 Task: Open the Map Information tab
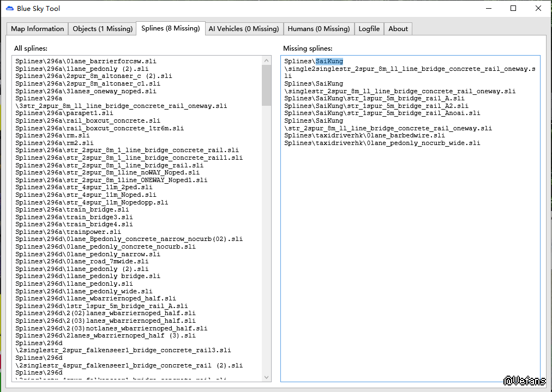(x=38, y=29)
